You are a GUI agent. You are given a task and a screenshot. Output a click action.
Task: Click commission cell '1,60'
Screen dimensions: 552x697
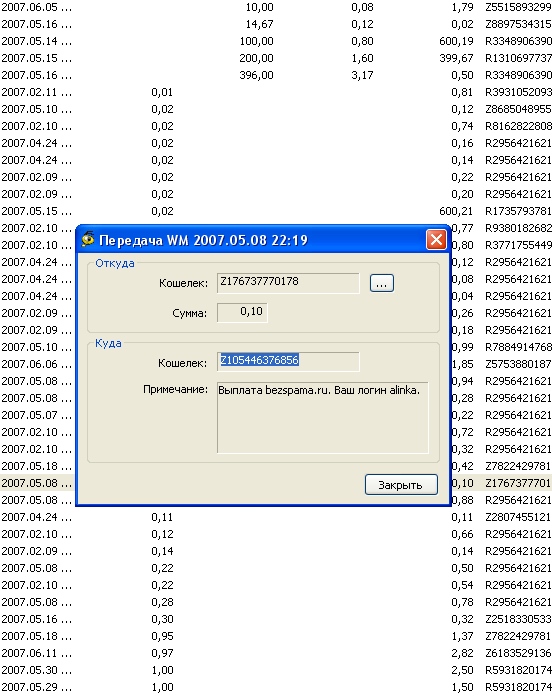pyautogui.click(x=362, y=58)
